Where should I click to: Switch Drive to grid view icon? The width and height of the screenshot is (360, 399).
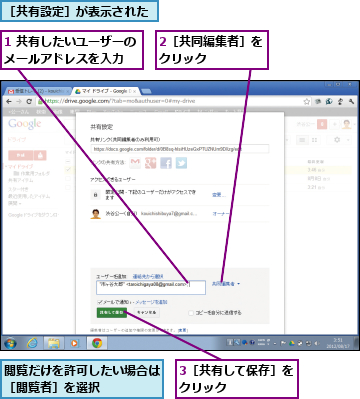click(x=314, y=140)
